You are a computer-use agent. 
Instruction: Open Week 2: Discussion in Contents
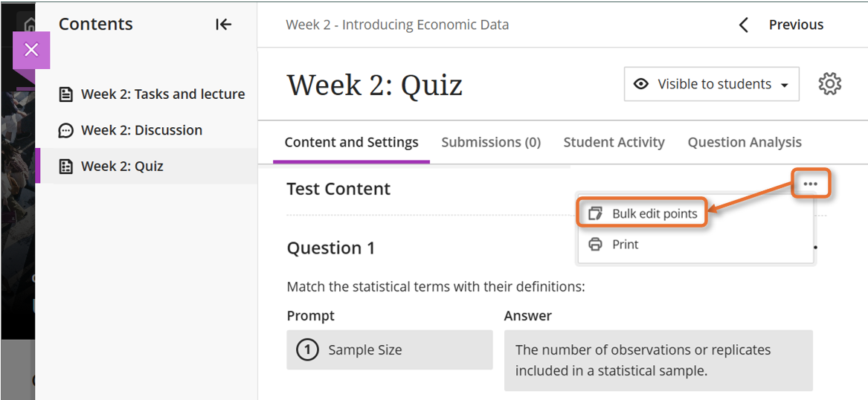[x=141, y=130]
